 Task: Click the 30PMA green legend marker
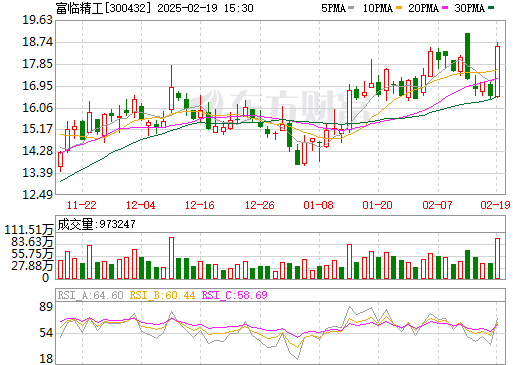click(491, 8)
